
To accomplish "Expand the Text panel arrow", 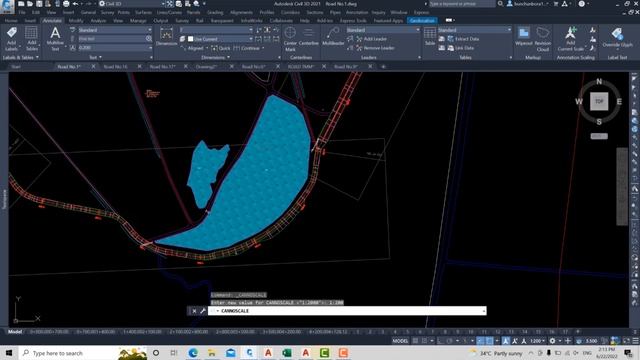I will 100,58.
